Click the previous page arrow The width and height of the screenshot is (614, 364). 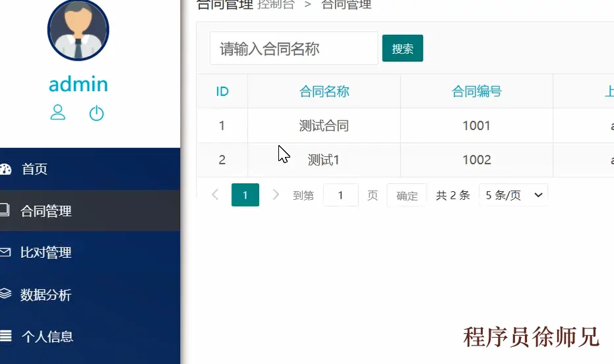[215, 195]
